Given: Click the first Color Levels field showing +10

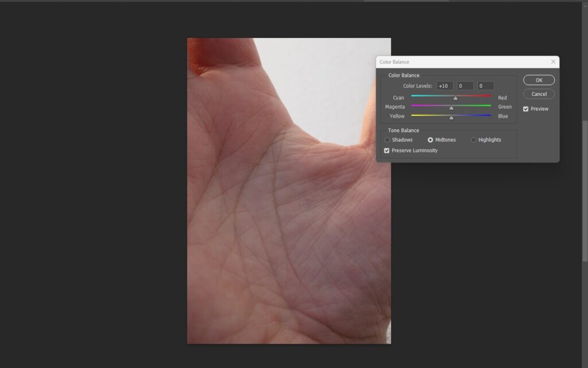Looking at the screenshot, I should point(445,86).
